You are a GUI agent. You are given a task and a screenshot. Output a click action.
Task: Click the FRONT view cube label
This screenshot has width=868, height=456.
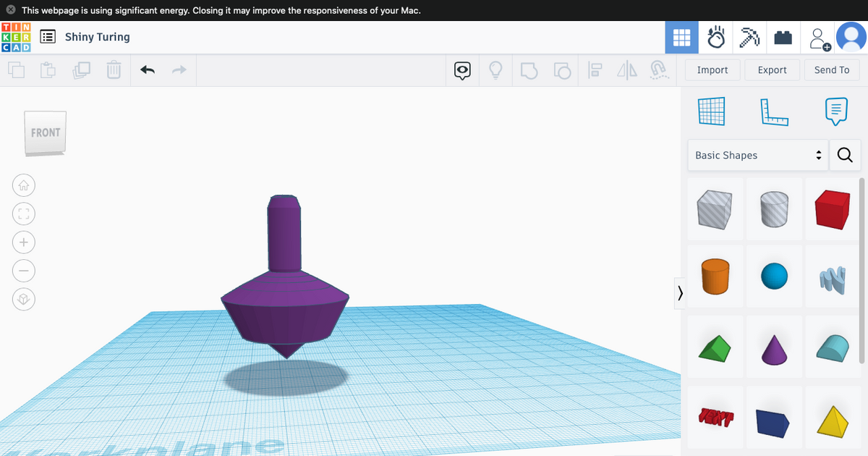[x=45, y=132]
